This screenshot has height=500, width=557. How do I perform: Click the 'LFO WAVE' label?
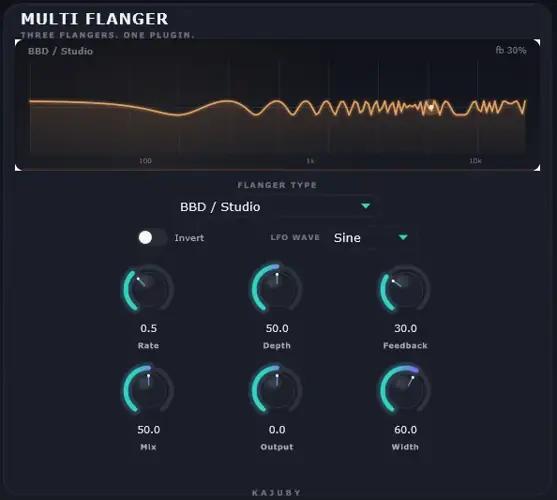[295, 237]
